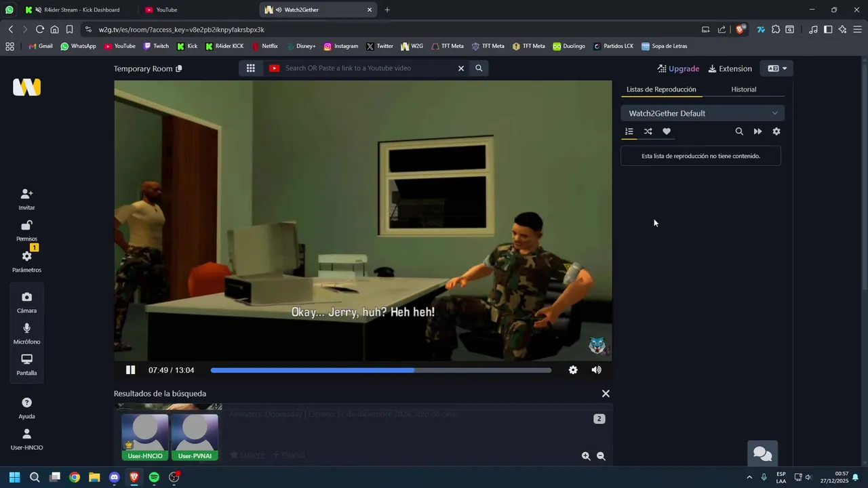Open Discord from the taskbar
The height and width of the screenshot is (488, 868).
pos(114,477)
